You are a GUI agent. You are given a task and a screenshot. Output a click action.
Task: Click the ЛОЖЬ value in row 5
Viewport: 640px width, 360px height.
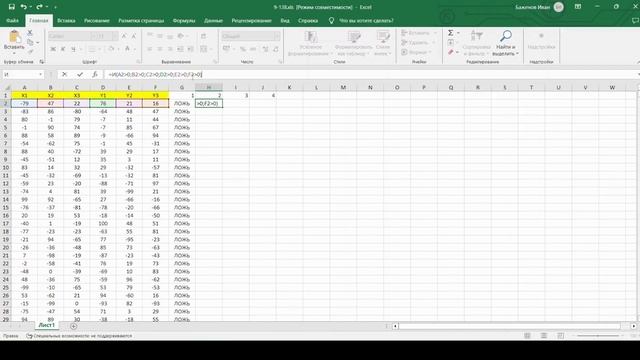[182, 127]
